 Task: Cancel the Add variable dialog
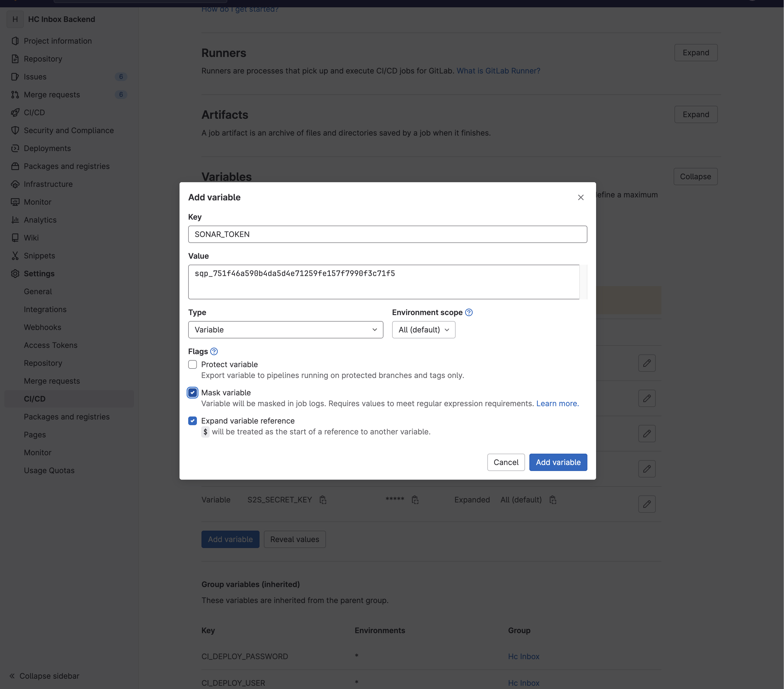506,462
